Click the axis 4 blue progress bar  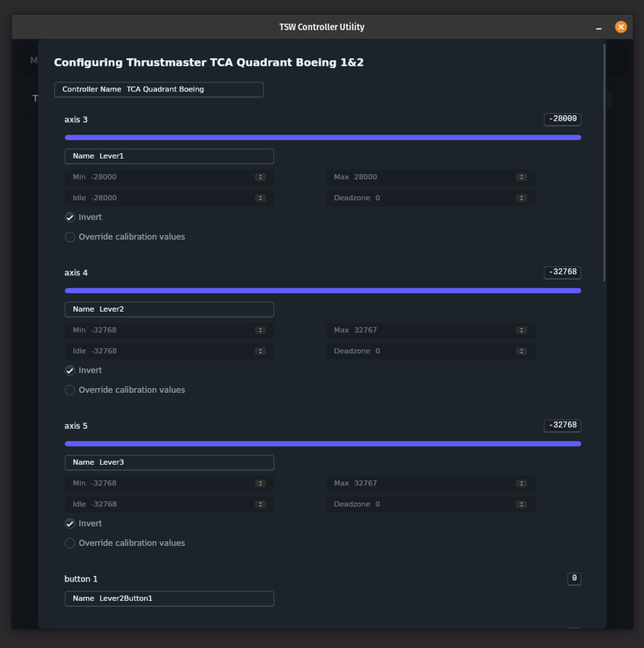coord(323,291)
